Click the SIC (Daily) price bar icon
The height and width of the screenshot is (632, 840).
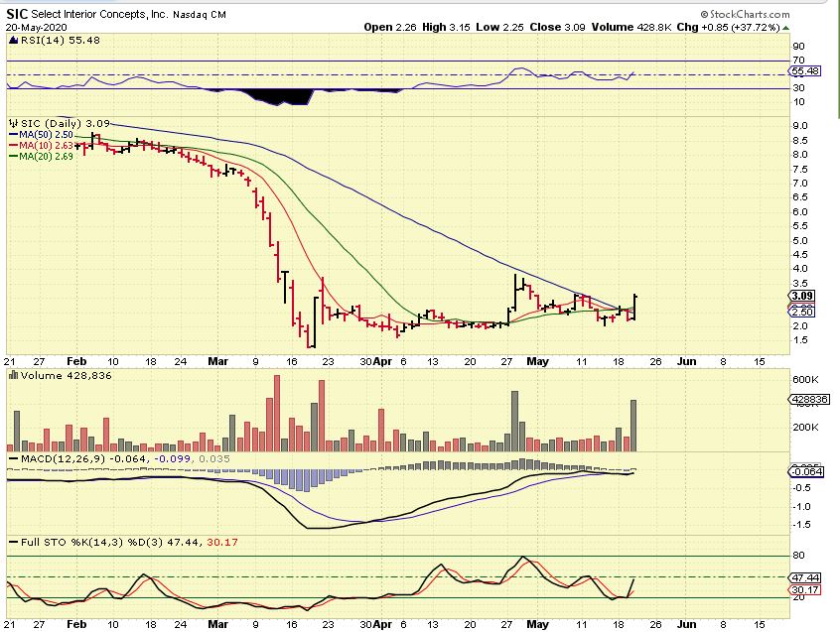pyautogui.click(x=13, y=124)
